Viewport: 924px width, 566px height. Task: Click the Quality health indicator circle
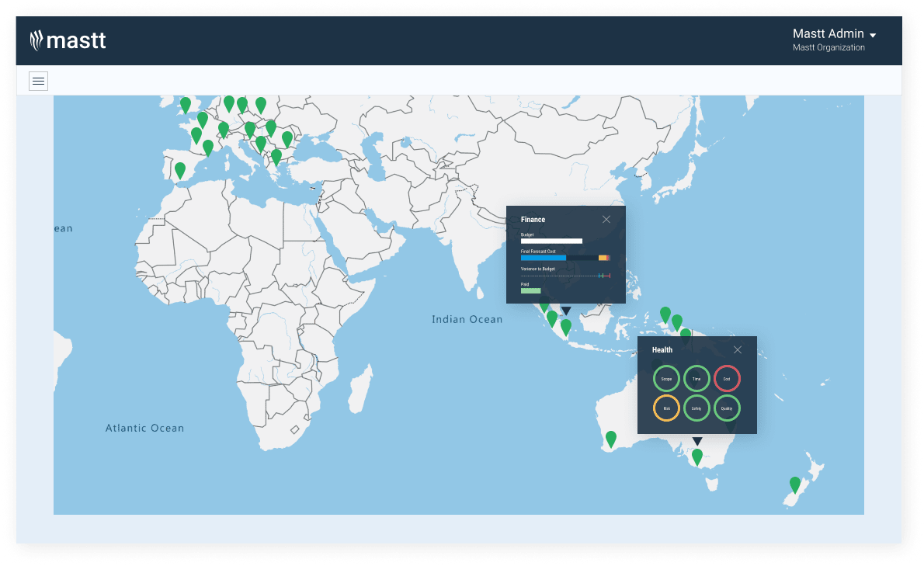coord(727,408)
